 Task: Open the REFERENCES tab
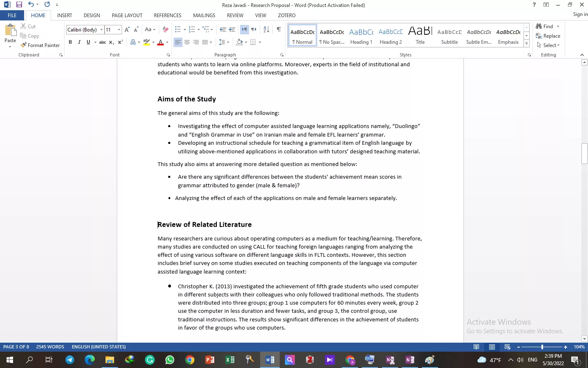coord(167,15)
